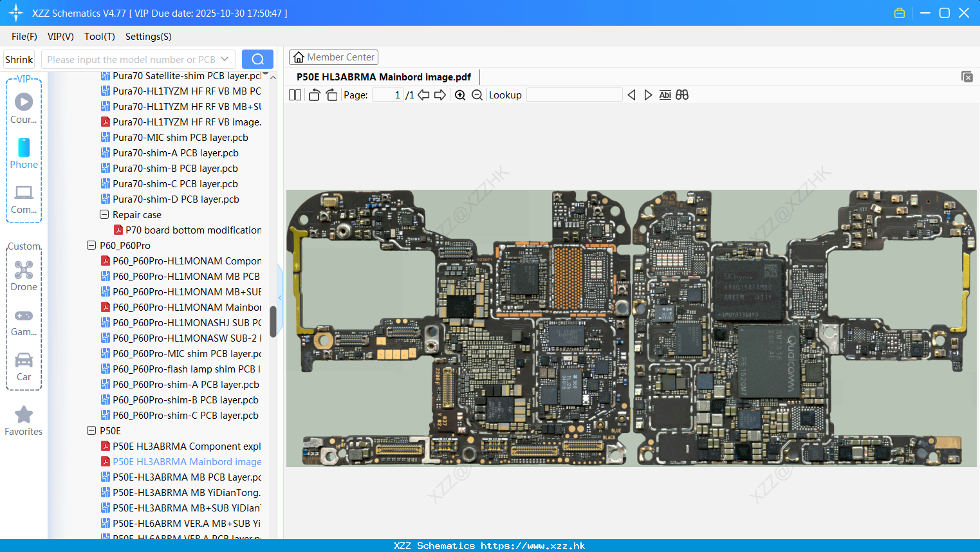Screen dimensions: 980x552
Task: Open P50E-HL3ABRMA MB PCB Layer file
Action: tap(181, 477)
